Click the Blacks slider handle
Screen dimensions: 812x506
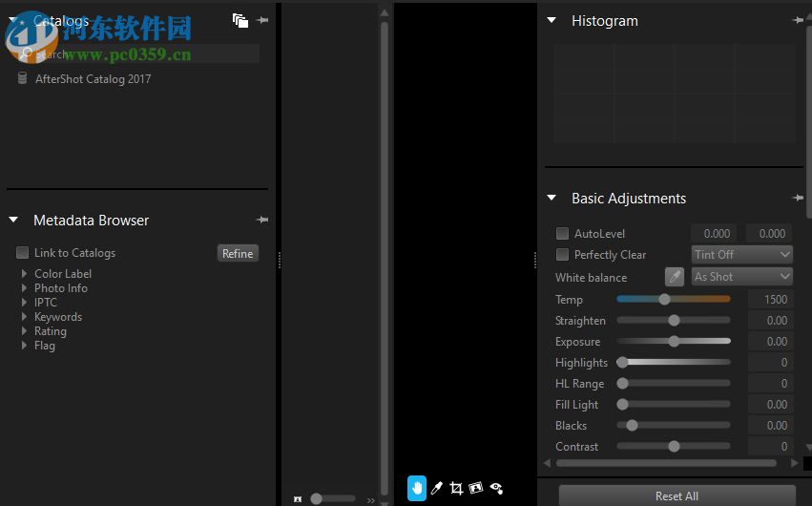(632, 425)
